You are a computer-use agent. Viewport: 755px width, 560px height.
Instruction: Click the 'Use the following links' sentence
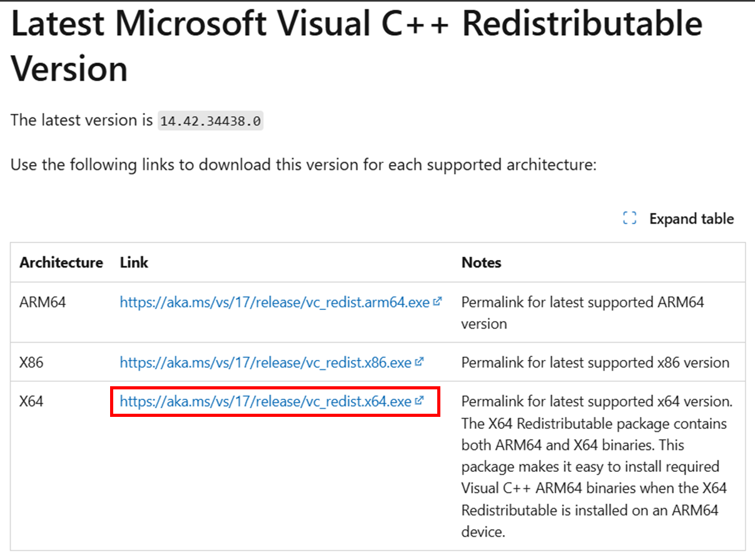click(x=304, y=166)
